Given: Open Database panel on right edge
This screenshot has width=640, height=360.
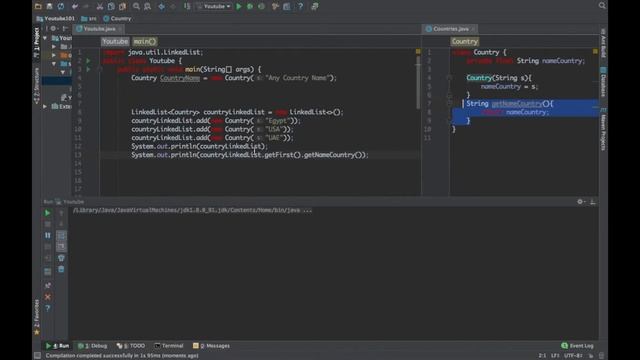Looking at the screenshot, I should tap(603, 82).
